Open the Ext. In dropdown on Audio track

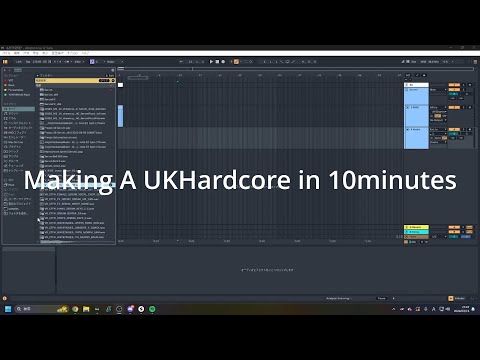(x=438, y=129)
